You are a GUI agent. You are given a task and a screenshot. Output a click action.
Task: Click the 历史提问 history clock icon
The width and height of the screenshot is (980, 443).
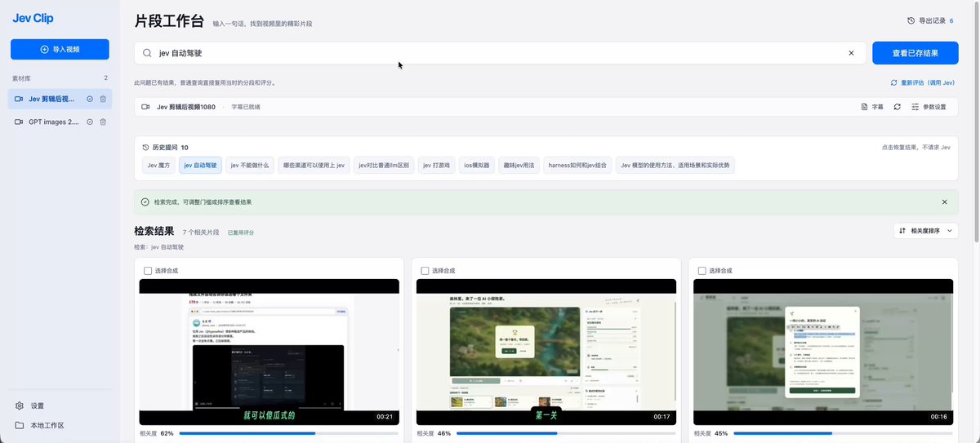point(146,148)
